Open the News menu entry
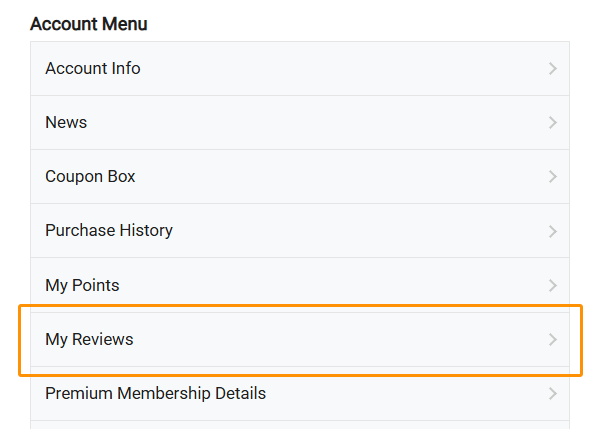600x429 pixels. click(x=300, y=123)
